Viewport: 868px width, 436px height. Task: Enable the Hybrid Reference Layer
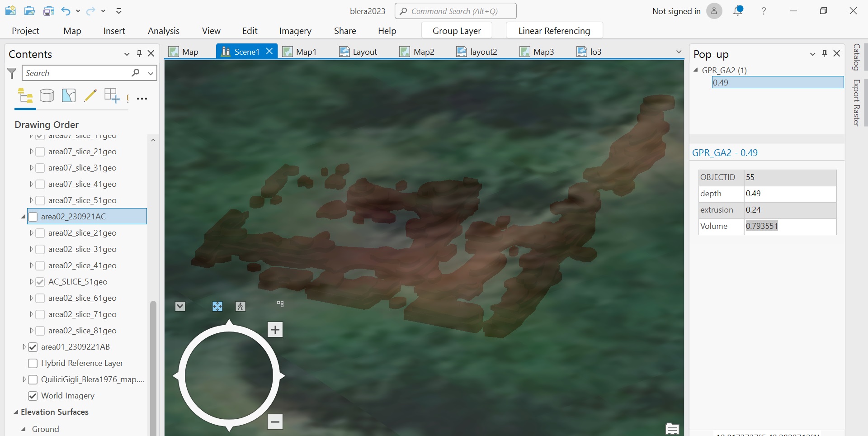point(33,363)
